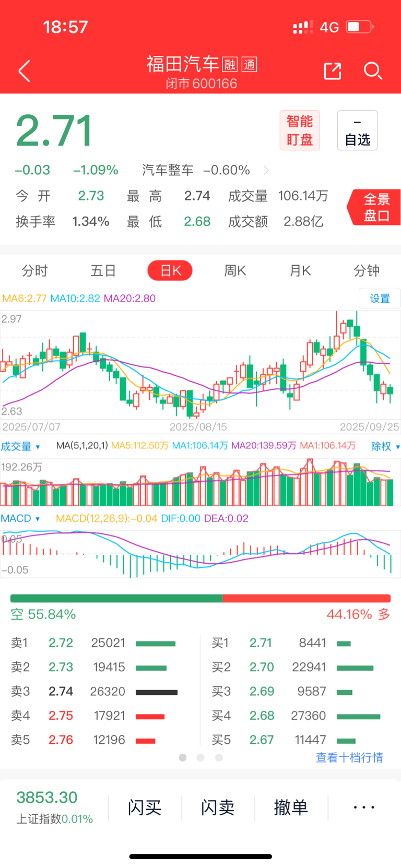Select the 卖3 2.74 ask row
The height and width of the screenshot is (868, 401).
[x=95, y=692]
